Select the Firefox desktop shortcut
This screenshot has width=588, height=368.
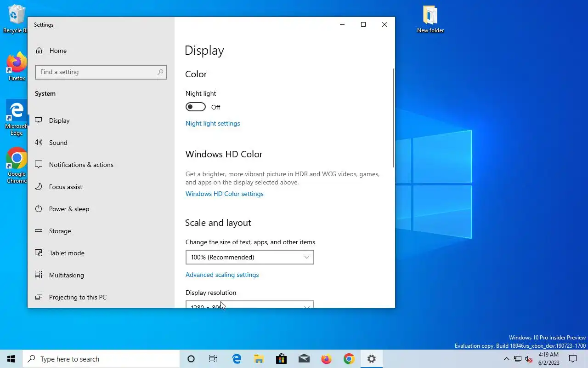pos(17,67)
